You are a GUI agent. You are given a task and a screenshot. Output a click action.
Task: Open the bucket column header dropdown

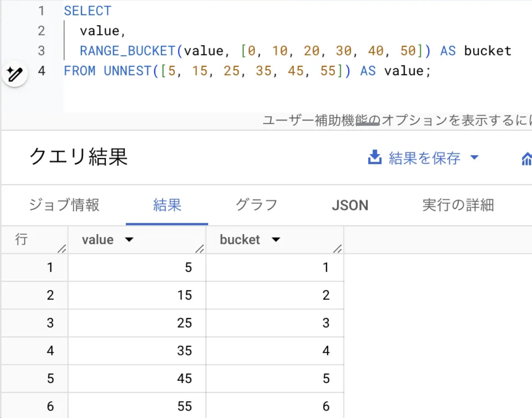276,239
